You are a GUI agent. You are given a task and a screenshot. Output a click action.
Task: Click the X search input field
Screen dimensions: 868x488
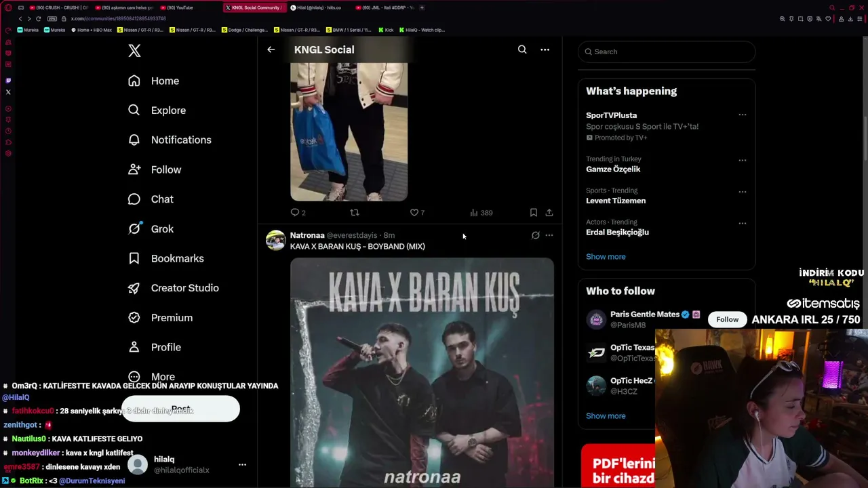(667, 52)
